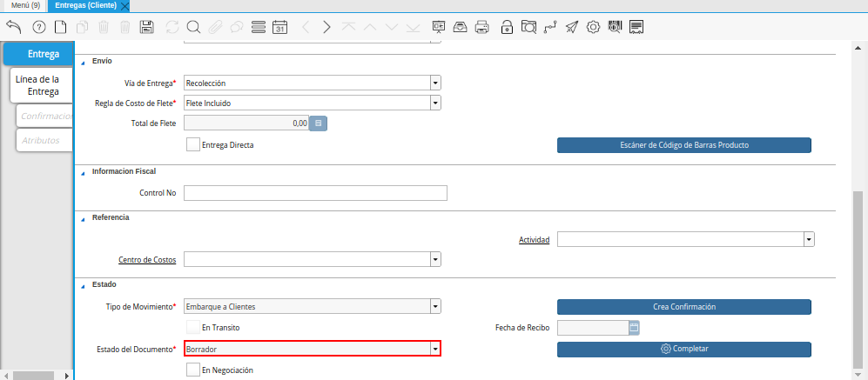Open the active workflows node icon
This screenshot has height=380, width=868.
click(549, 27)
